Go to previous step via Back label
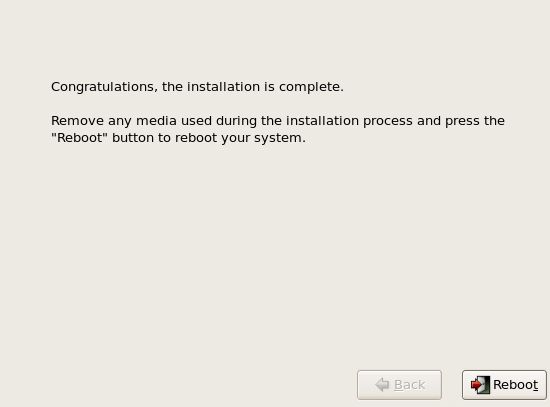The height and width of the screenshot is (407, 550). click(x=409, y=385)
